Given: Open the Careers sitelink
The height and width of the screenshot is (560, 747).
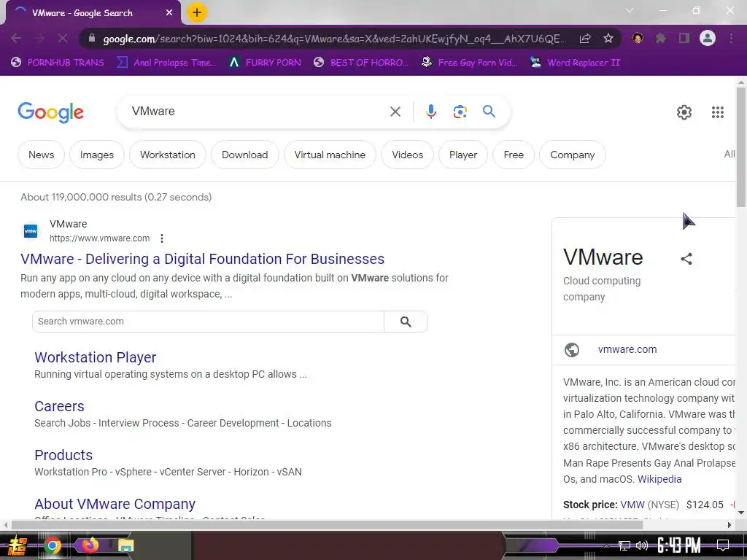Looking at the screenshot, I should click(59, 406).
